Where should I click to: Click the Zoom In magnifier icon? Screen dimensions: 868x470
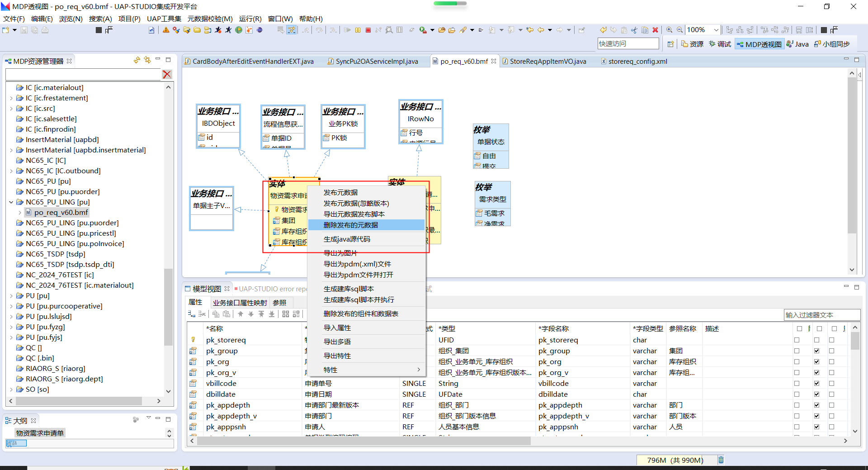click(669, 30)
